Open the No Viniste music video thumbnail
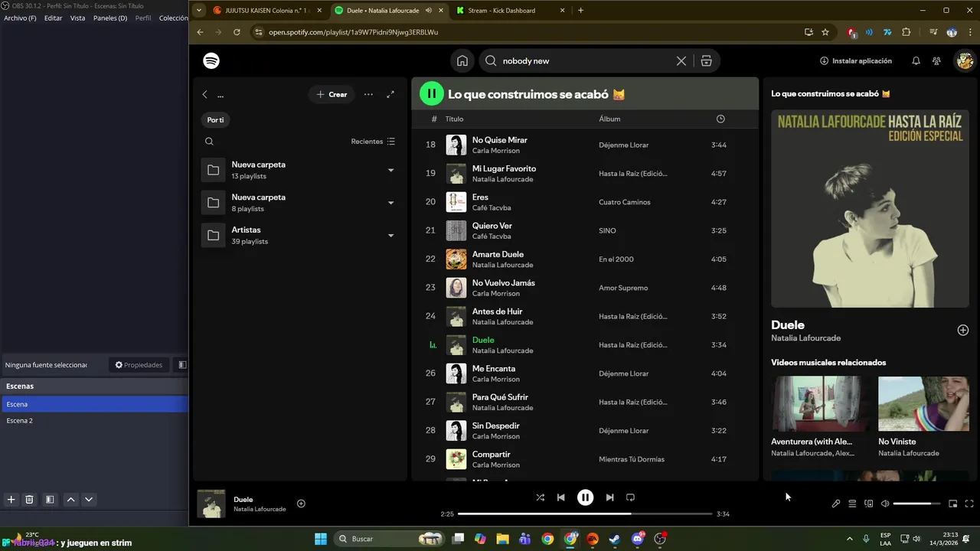980x551 pixels. point(923,403)
